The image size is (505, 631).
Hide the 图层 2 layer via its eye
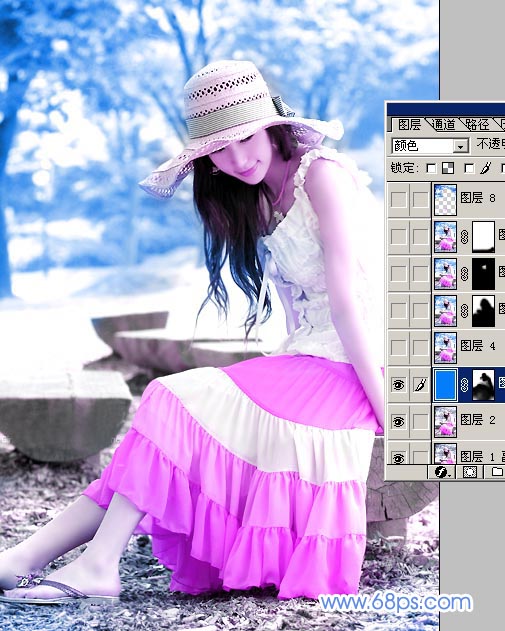point(398,422)
